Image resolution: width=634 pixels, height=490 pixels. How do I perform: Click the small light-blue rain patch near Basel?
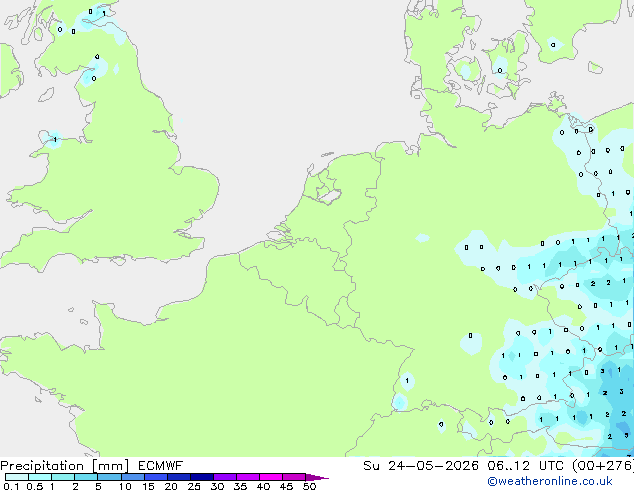[399, 403]
